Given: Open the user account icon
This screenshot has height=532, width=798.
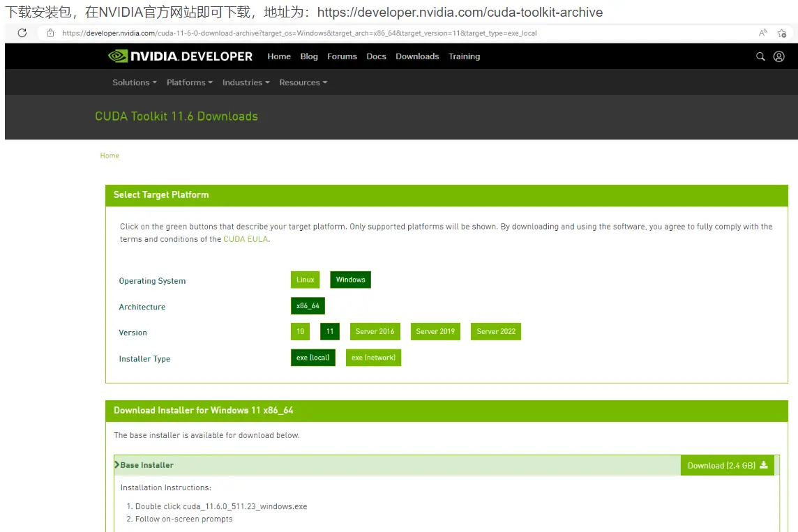Looking at the screenshot, I should pos(778,56).
